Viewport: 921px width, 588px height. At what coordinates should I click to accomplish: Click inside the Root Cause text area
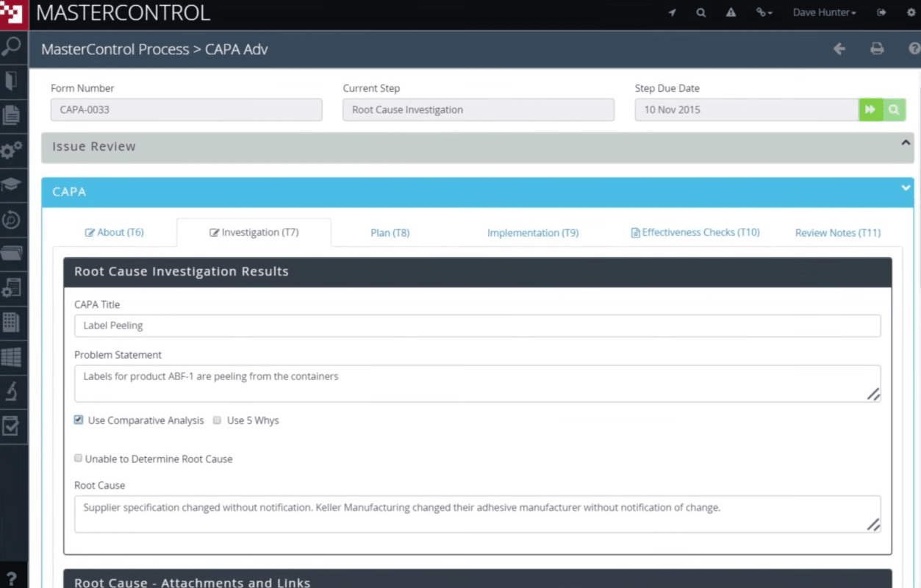pos(477,513)
